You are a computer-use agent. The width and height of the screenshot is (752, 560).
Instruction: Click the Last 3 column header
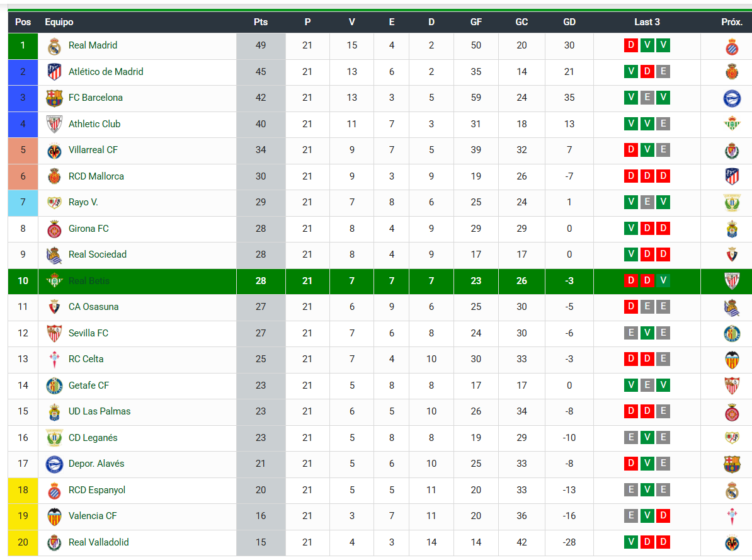coord(646,22)
